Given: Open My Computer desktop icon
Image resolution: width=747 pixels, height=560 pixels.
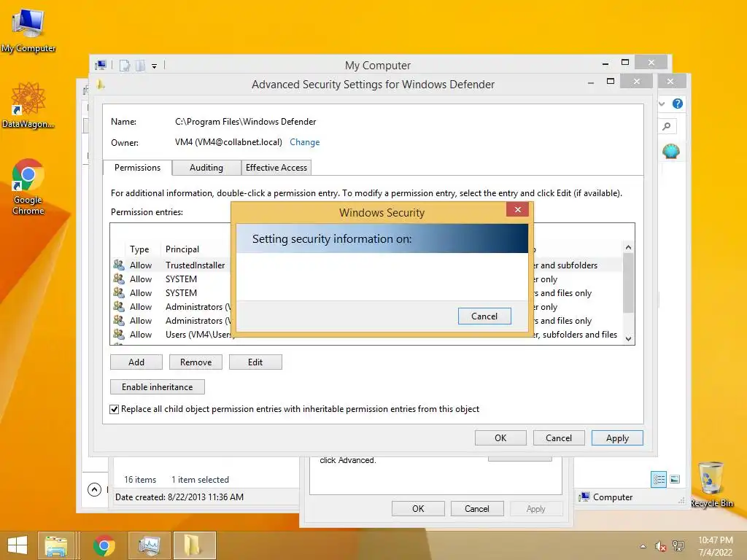Looking at the screenshot, I should (28, 30).
